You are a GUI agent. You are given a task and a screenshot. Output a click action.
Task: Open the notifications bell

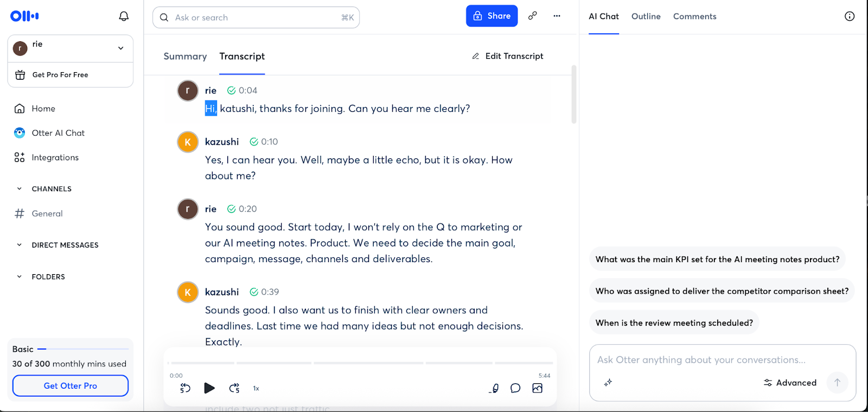pyautogui.click(x=124, y=16)
